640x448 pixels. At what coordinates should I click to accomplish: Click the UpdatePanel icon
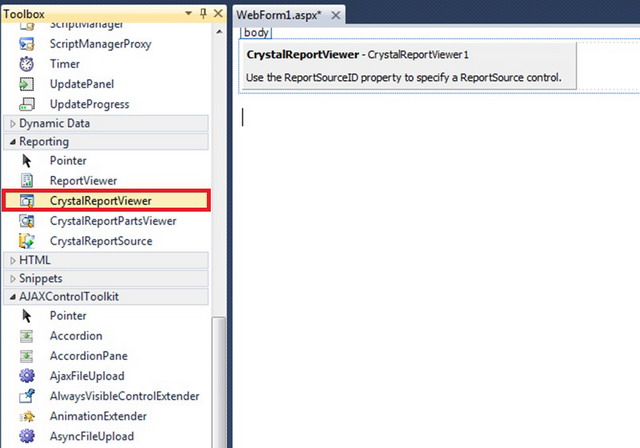pyautogui.click(x=27, y=84)
